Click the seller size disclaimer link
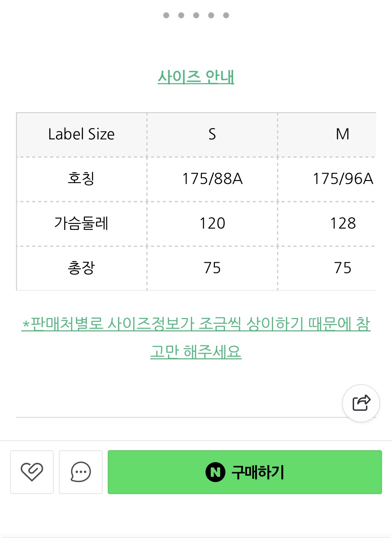 pyautogui.click(x=196, y=337)
